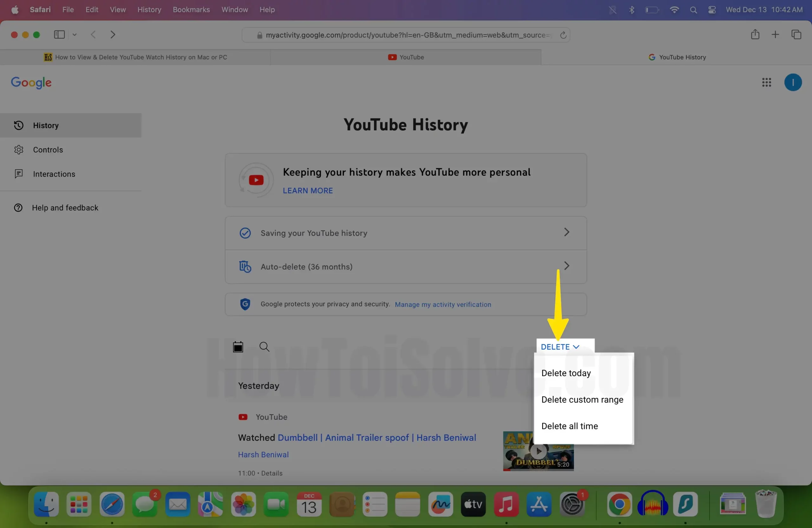Open Manage my activity verification link

442,304
